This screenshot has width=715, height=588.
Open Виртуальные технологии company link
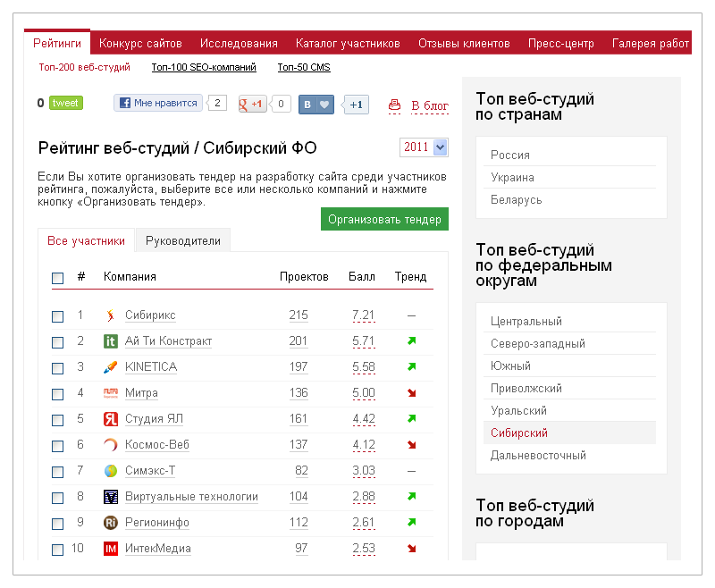tap(191, 496)
